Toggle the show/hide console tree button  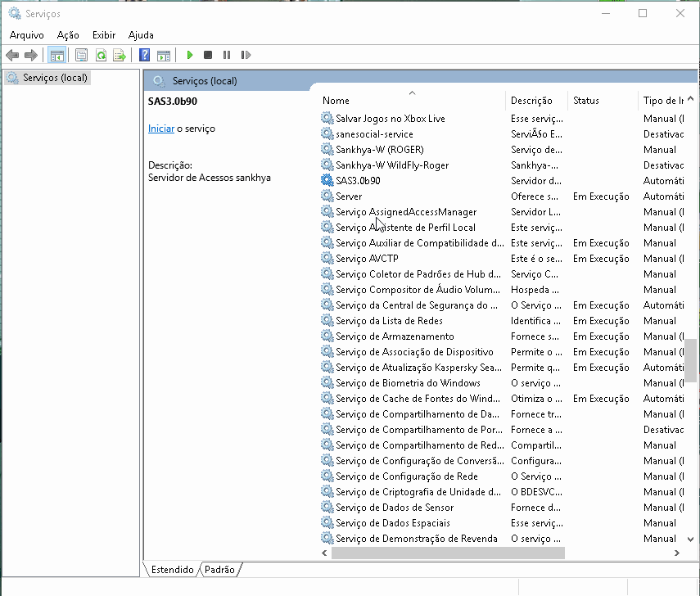[56, 55]
